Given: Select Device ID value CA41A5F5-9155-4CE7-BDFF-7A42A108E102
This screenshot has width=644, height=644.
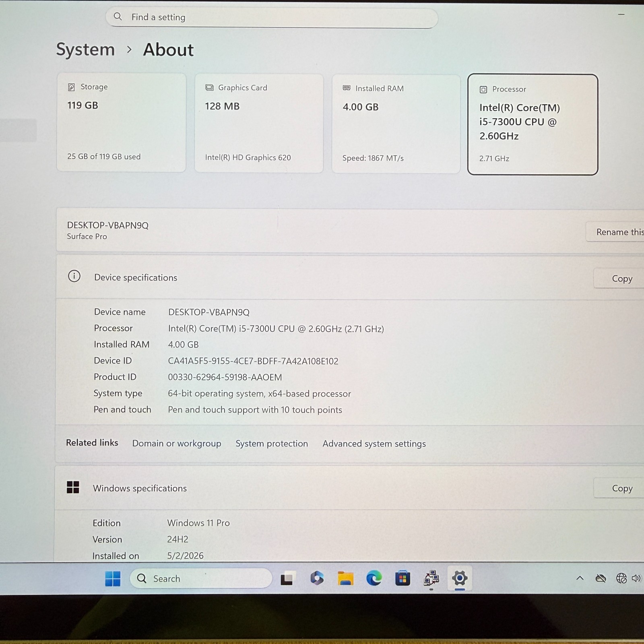Looking at the screenshot, I should pos(253,361).
